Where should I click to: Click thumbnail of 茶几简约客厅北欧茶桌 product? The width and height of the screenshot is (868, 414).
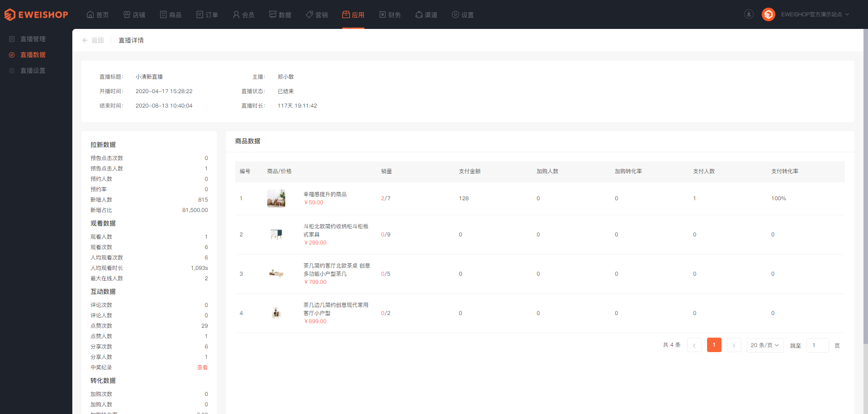coord(276,274)
